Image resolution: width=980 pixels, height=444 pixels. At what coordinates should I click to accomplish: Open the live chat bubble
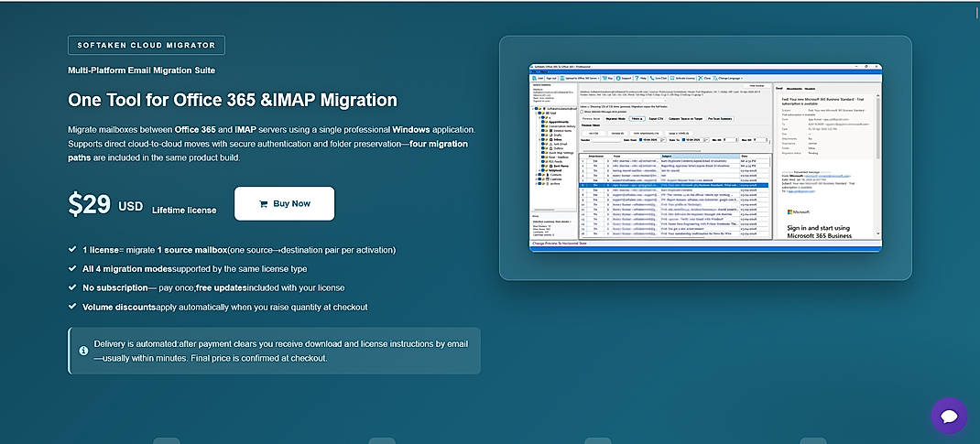click(x=949, y=416)
